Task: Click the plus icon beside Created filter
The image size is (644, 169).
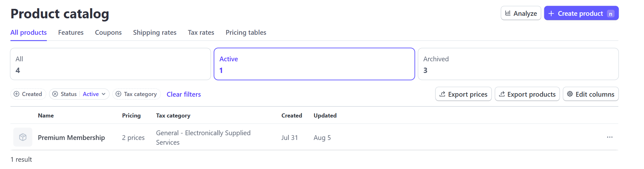Action: coord(16,94)
